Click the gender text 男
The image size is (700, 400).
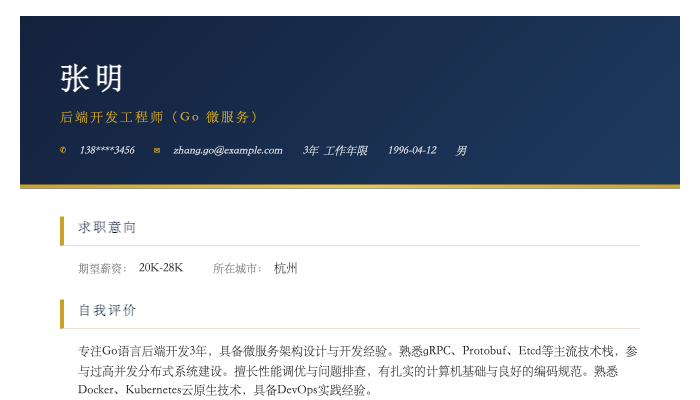tap(461, 150)
